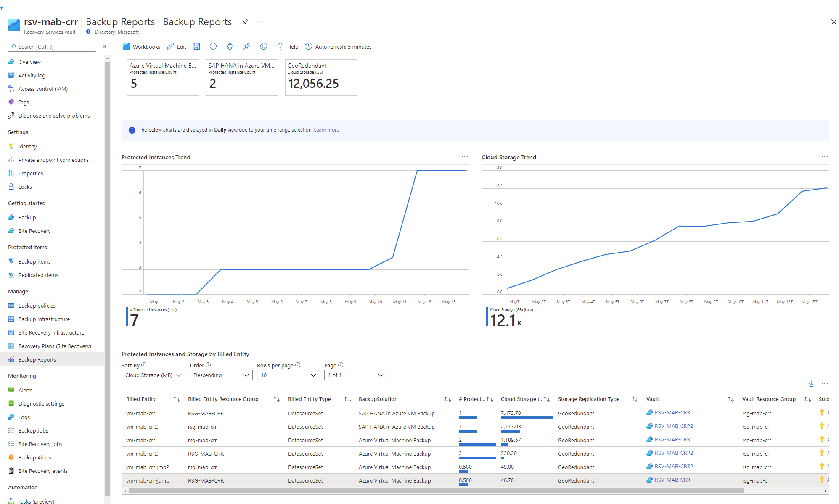Screen dimensions: 839x504
Task: Click the Backup Items menu item
Action: 35,261
